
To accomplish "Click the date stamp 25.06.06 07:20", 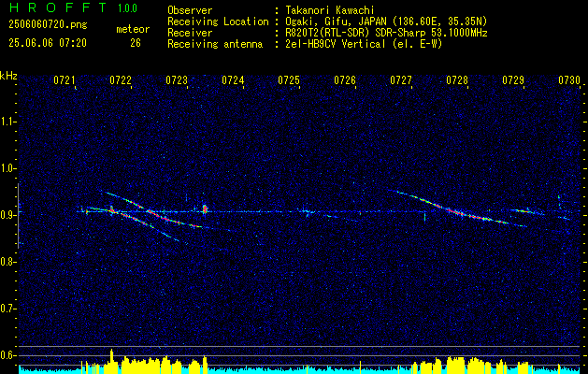I will pos(48,43).
